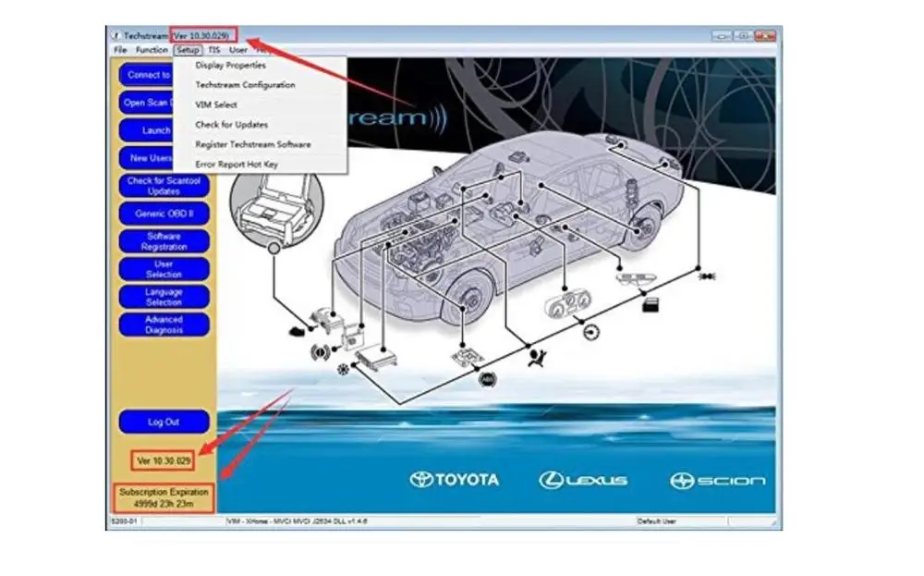This screenshot has height=576, width=924.
Task: Open the User menu
Action: coord(238,50)
